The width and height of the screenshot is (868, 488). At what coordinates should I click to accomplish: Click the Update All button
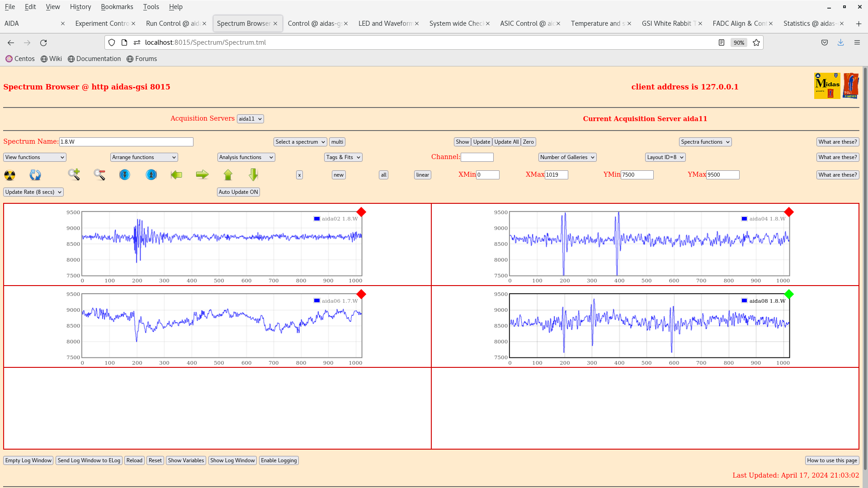tap(506, 142)
